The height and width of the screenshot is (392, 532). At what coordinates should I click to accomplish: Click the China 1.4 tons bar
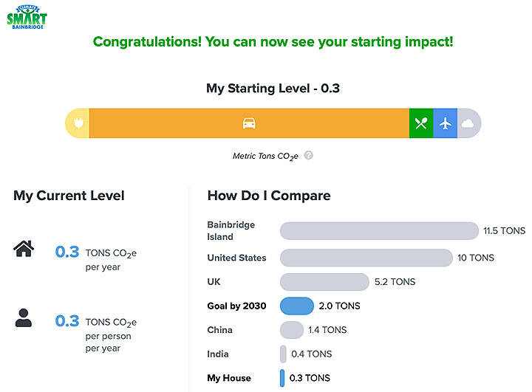pos(292,330)
